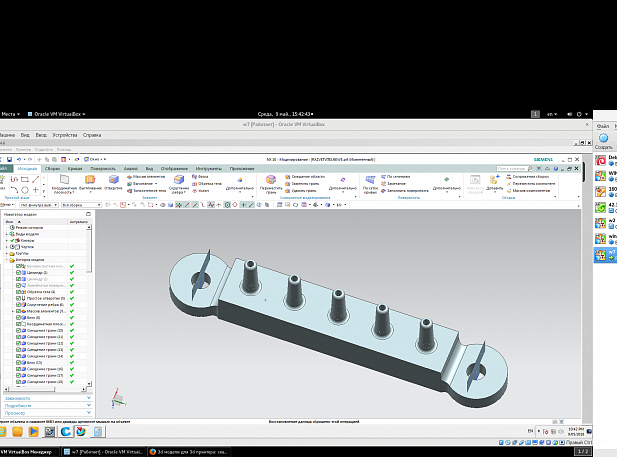
Task: Toggle the Обрезка тела (4) checkbox
Action: [19, 291]
